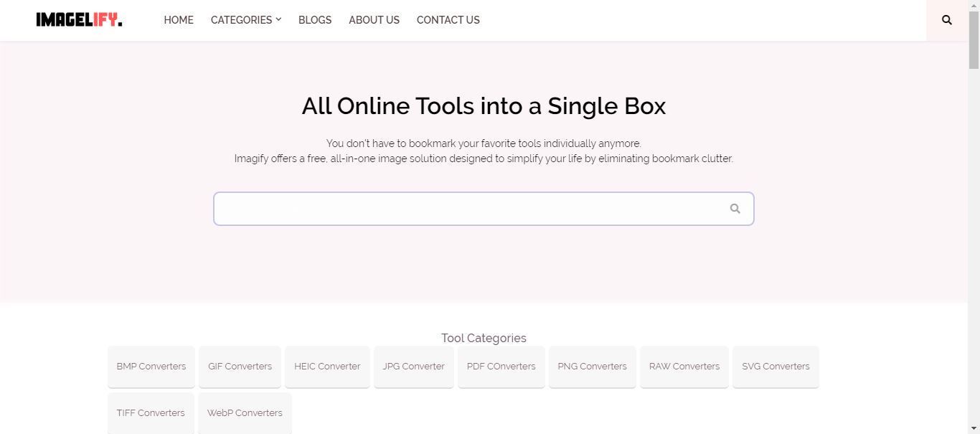This screenshot has width=980, height=434.
Task: Open the RAW Converters category
Action: tap(684, 367)
